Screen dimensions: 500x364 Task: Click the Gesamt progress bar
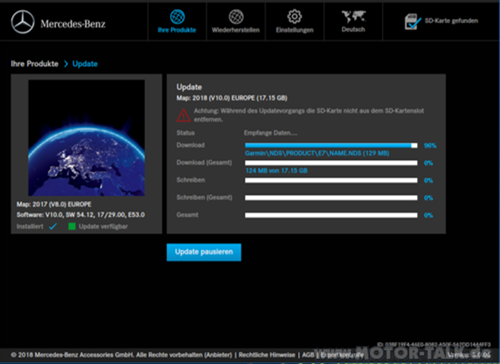coord(331,215)
